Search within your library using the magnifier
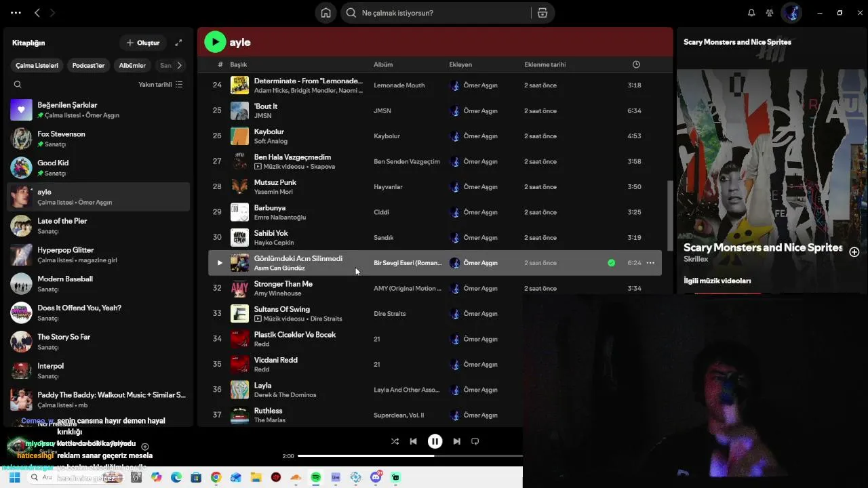868x488 pixels. point(18,85)
